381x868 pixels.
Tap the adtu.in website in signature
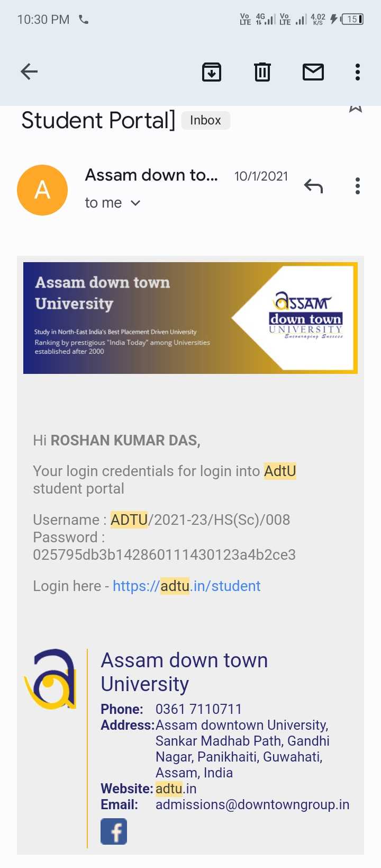click(x=176, y=789)
